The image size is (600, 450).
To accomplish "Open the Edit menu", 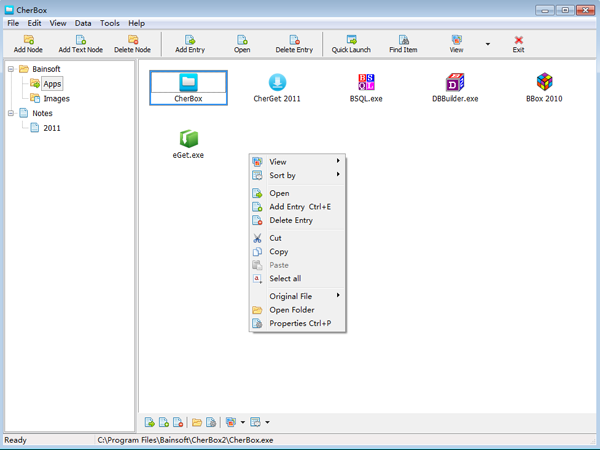I will click(x=34, y=23).
